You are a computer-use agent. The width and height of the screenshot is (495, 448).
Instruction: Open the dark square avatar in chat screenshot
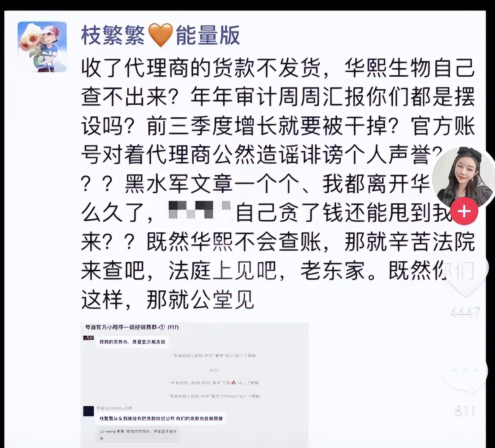89,411
